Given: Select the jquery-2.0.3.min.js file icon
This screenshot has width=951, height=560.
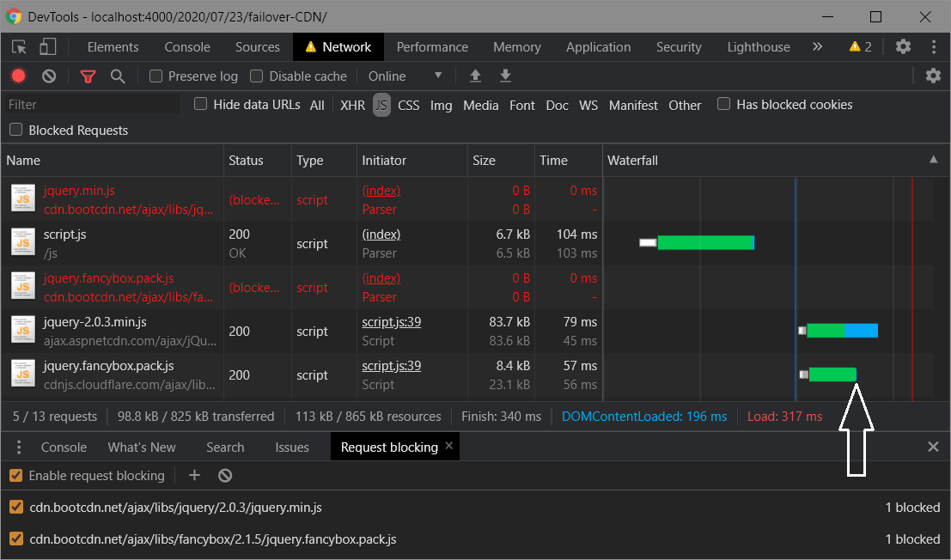Looking at the screenshot, I should pyautogui.click(x=23, y=331).
